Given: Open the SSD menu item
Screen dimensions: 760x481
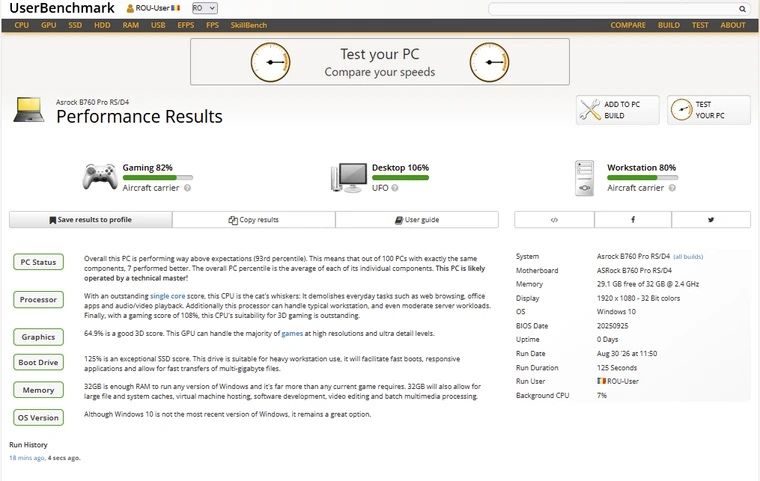Looking at the screenshot, I should click(x=75, y=25).
